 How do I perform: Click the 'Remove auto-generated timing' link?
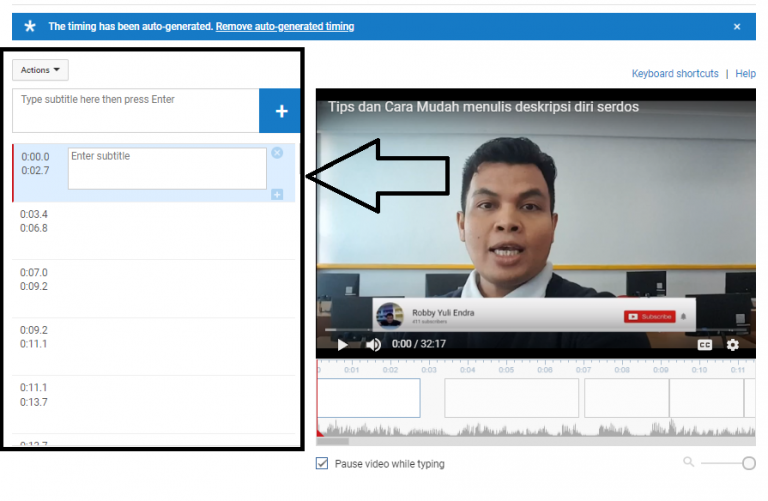pos(285,26)
